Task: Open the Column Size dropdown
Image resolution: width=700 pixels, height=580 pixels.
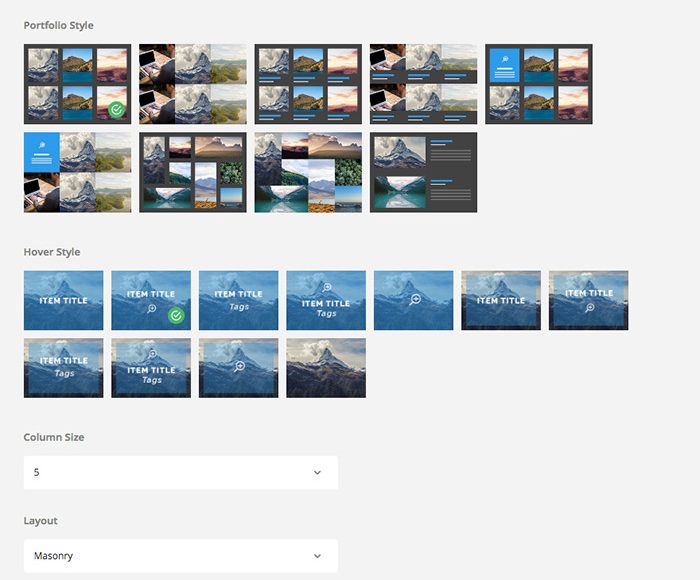Action: click(x=181, y=472)
